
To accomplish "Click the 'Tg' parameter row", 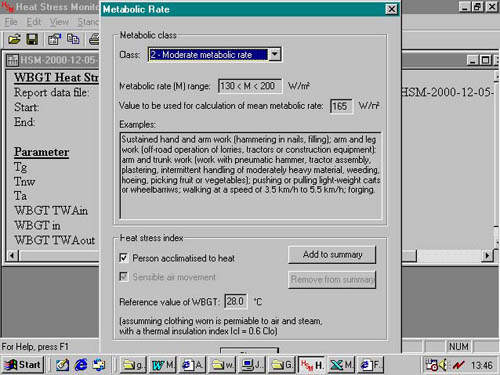I will [x=20, y=167].
